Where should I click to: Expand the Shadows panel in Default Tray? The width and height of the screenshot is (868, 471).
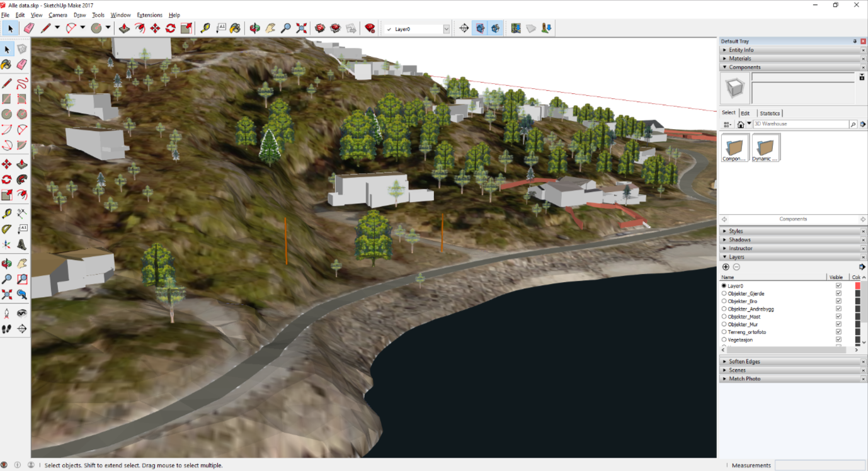pos(740,240)
